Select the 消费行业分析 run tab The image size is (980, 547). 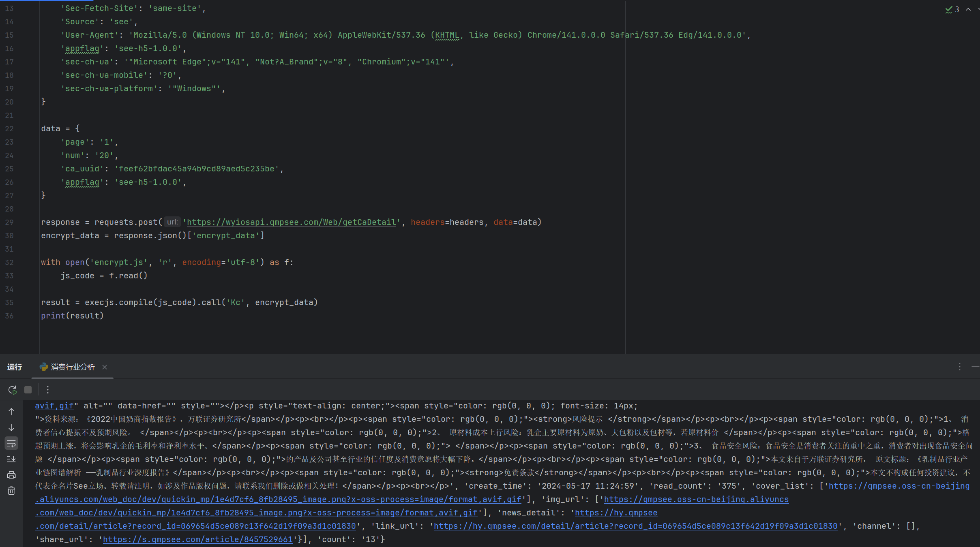tap(73, 367)
